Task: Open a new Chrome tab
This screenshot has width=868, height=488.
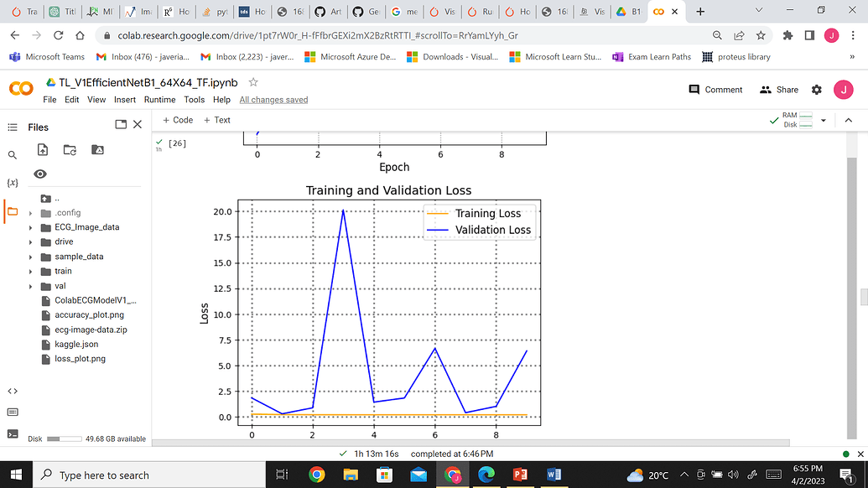Action: point(700,12)
